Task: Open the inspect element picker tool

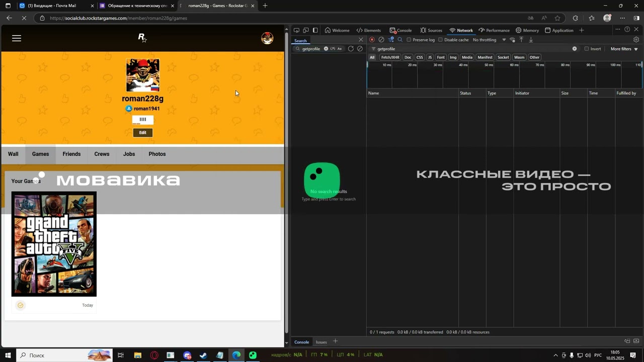Action: 296,30
